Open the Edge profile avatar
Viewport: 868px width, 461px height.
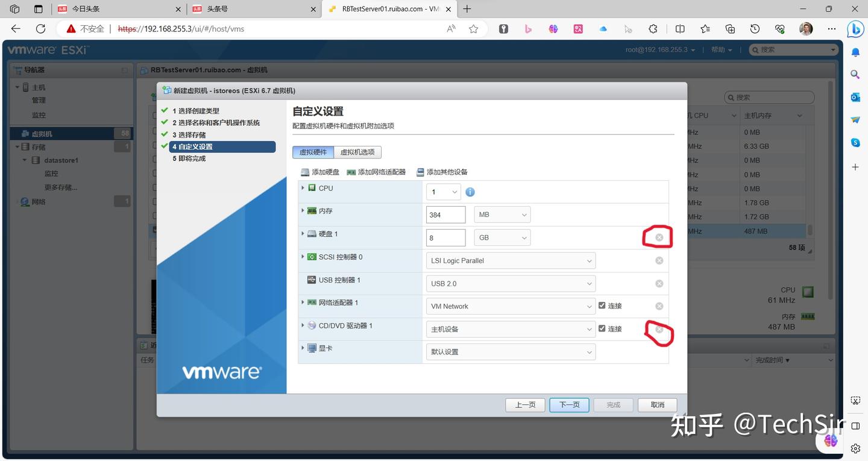point(806,29)
